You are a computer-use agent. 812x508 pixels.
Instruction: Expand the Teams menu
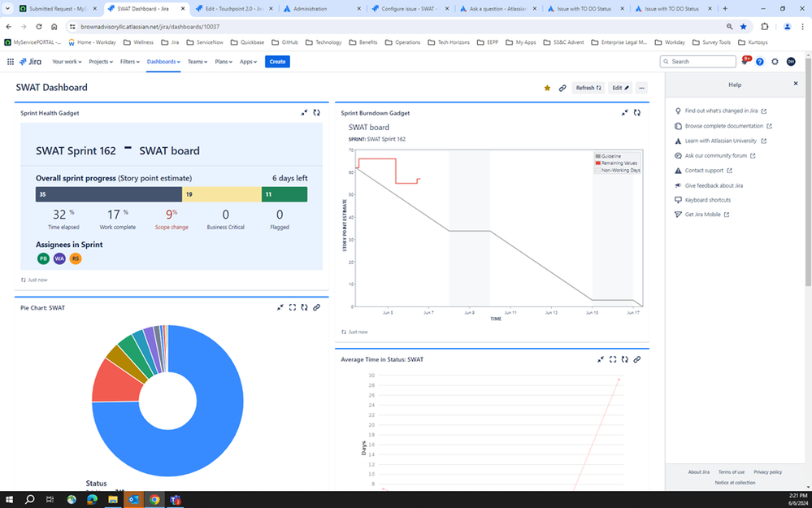198,62
